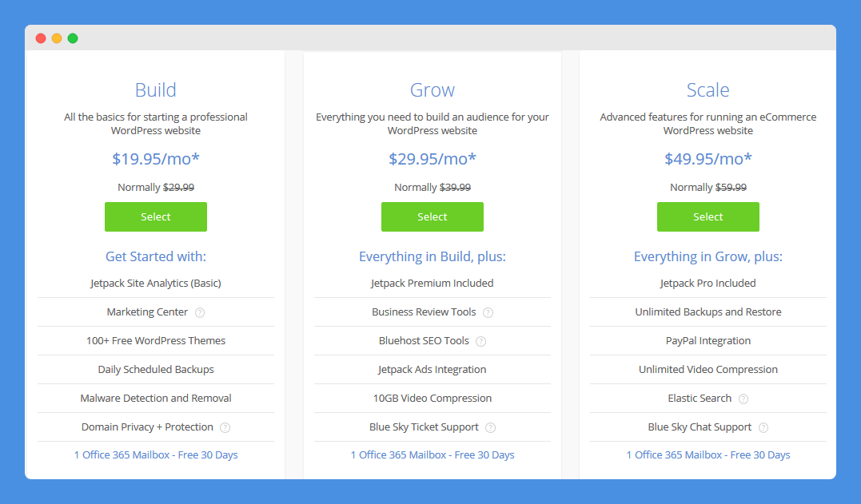Open the Build plan Office 365 Mailbox link

(156, 454)
